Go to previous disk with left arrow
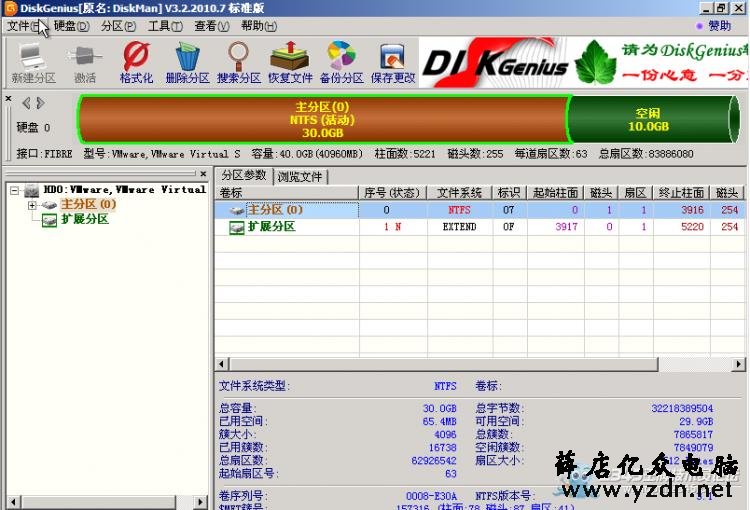The image size is (750, 510). tap(26, 103)
